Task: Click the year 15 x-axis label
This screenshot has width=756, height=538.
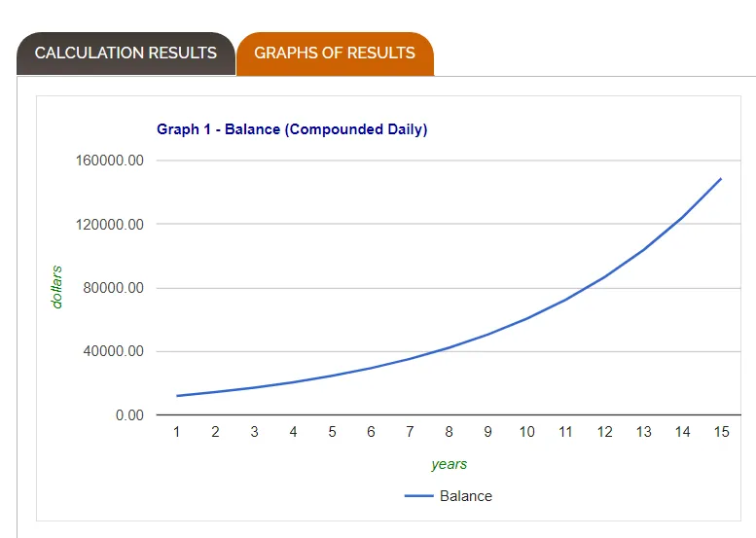Action: click(x=721, y=432)
